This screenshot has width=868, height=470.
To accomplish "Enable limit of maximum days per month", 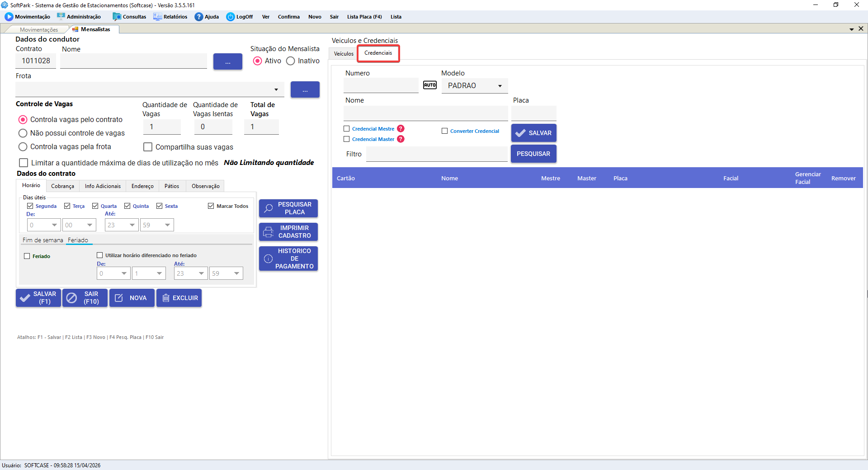I will click(24, 163).
